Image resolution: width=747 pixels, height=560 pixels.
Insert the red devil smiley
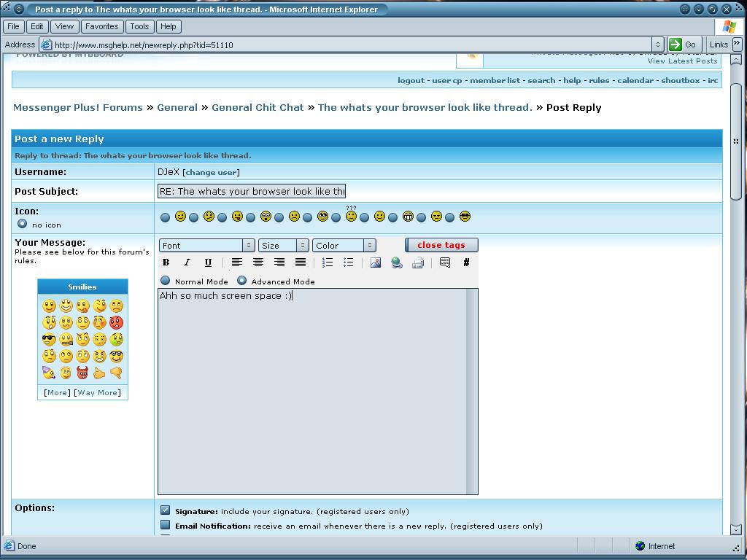coord(82,373)
